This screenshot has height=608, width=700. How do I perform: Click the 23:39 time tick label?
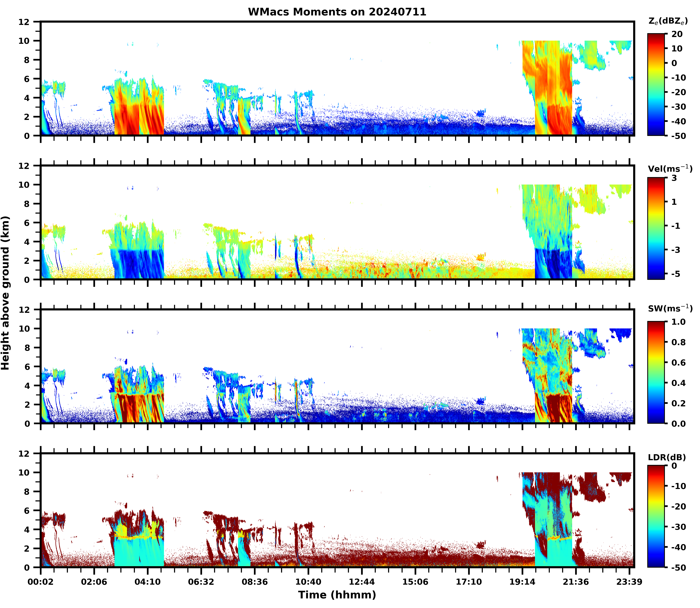click(629, 582)
